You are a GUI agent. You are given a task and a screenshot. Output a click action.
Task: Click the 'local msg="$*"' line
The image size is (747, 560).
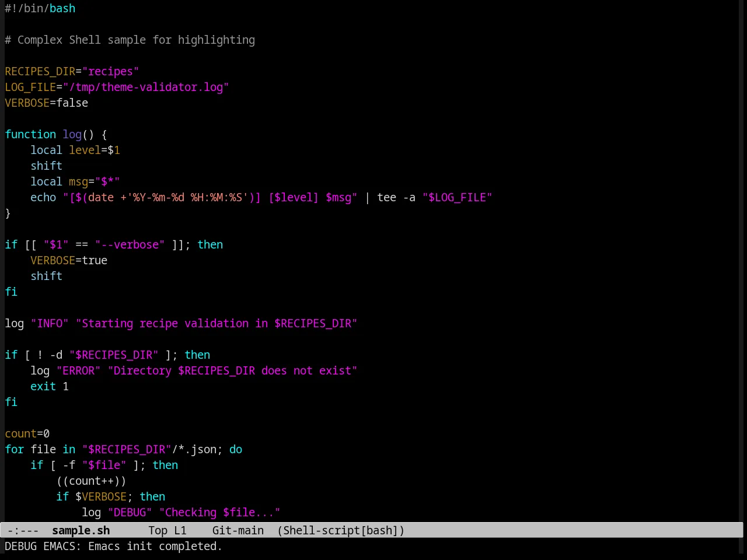[x=75, y=181]
